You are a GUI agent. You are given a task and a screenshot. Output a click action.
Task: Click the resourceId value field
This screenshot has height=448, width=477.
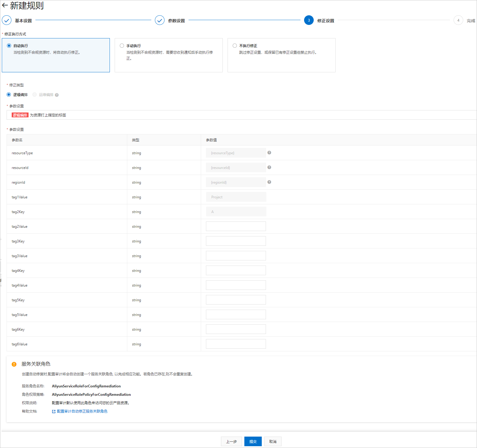click(236, 167)
